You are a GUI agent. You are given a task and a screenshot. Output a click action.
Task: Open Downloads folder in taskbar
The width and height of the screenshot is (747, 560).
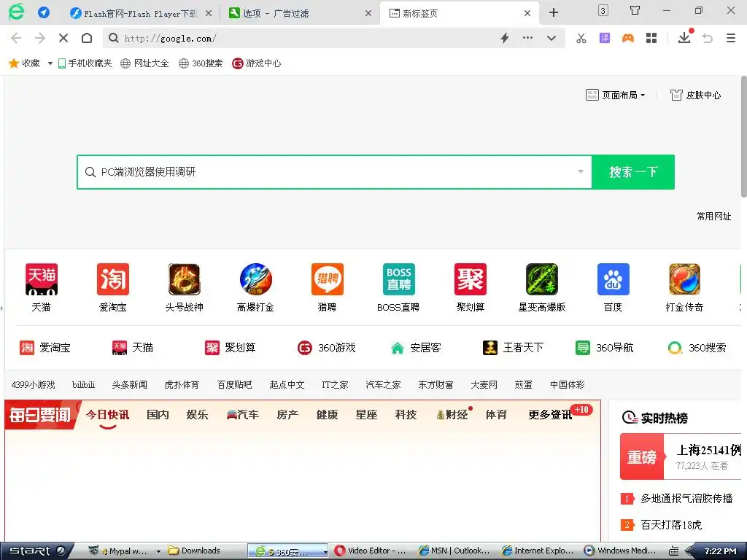click(194, 551)
